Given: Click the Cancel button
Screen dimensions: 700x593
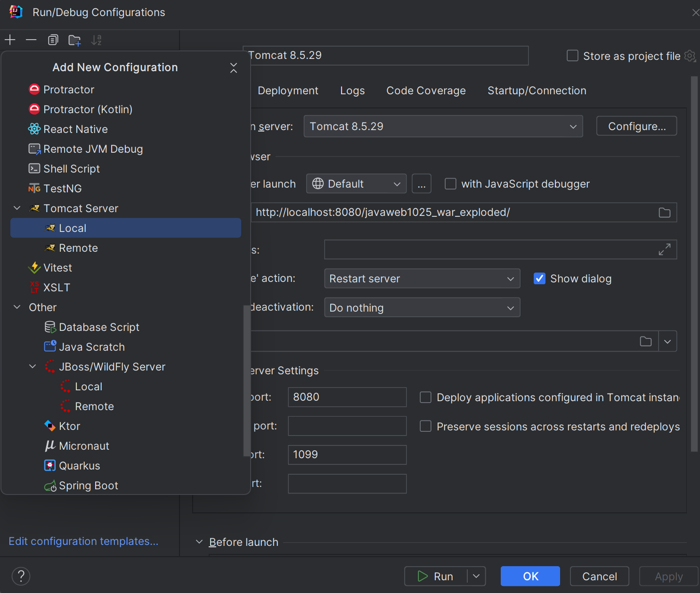Looking at the screenshot, I should point(599,576).
